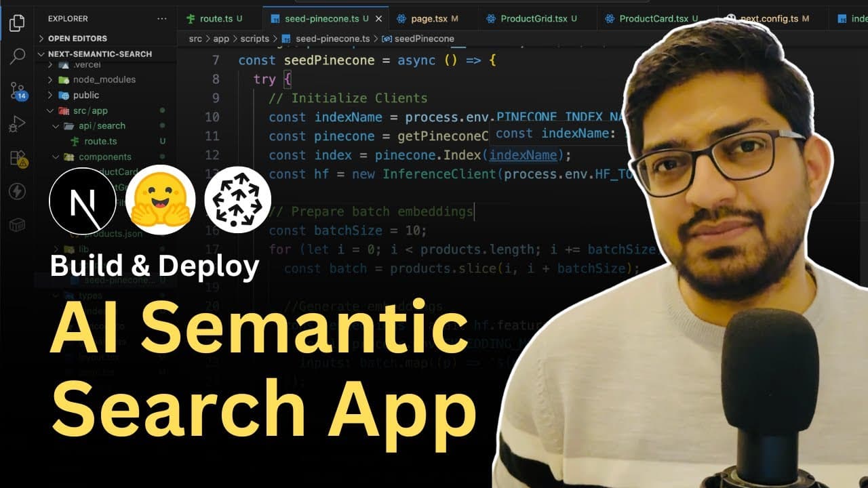Click the container icon at sidebar bottom
Image resolution: width=868 pixels, height=488 pixels.
coord(17,224)
